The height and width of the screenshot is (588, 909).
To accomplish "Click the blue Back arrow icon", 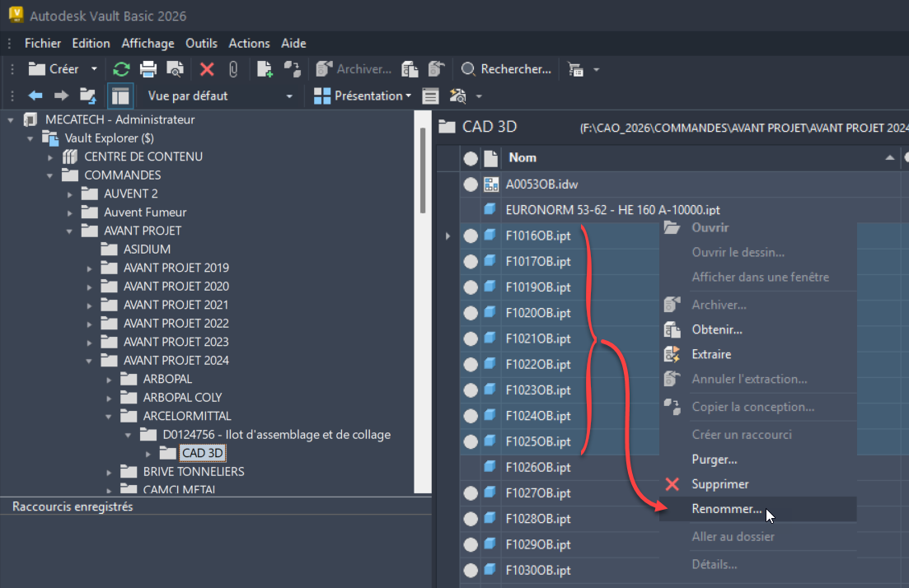I will point(35,96).
